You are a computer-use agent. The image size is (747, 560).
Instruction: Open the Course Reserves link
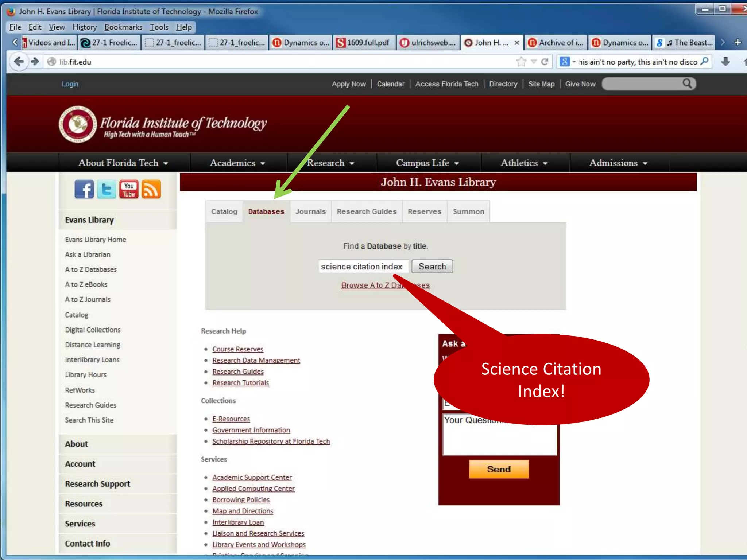click(x=238, y=349)
